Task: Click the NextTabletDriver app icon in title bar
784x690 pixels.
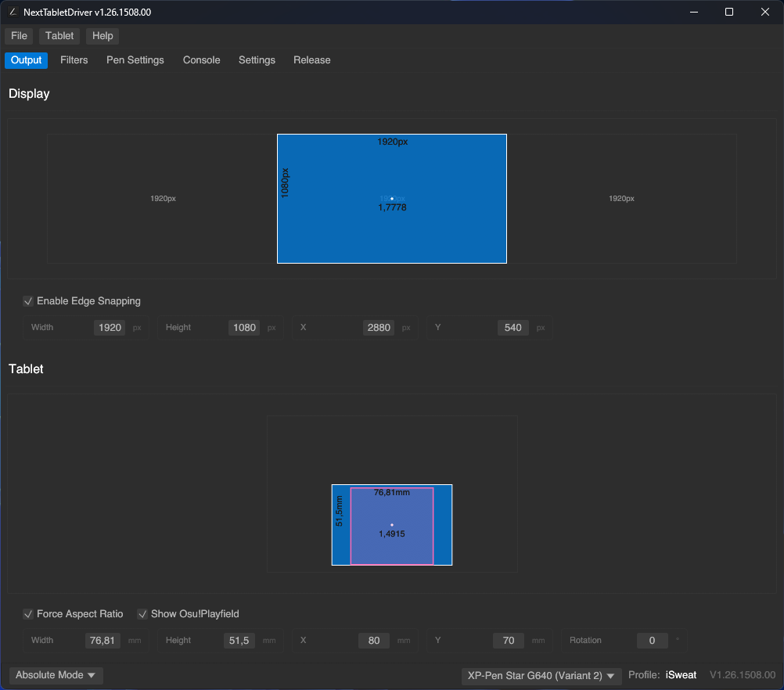Action: [x=13, y=12]
